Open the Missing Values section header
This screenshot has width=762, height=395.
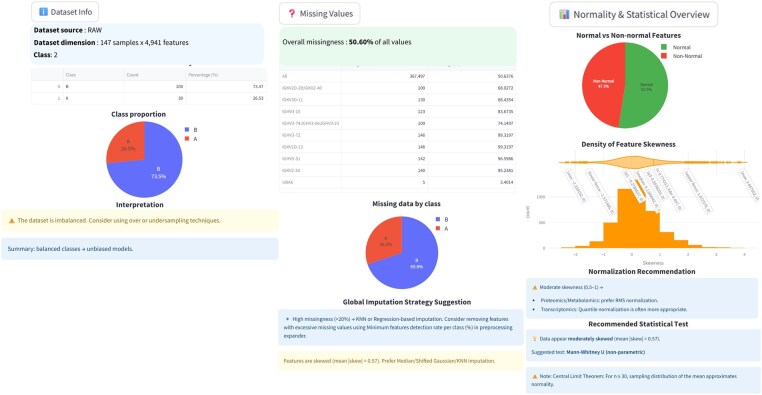(x=320, y=14)
